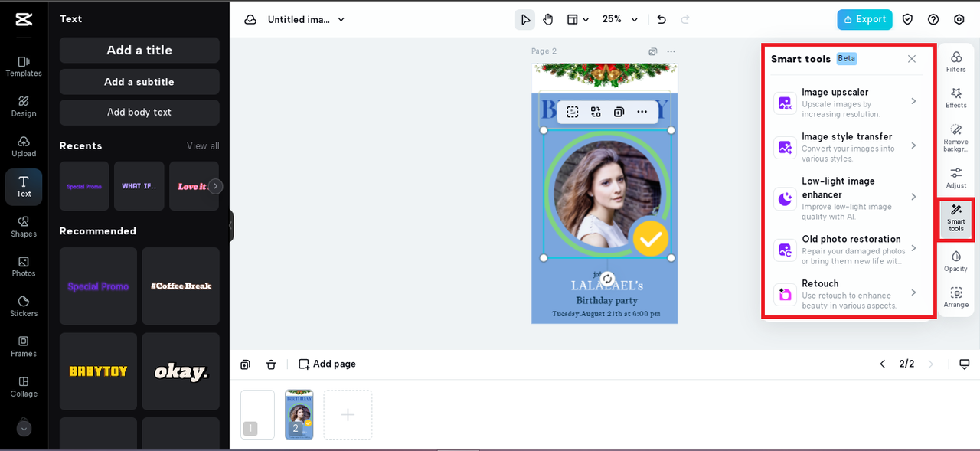This screenshot has height=451, width=980.
Task: Toggle the Smart tools right panel button
Action: tap(956, 220)
